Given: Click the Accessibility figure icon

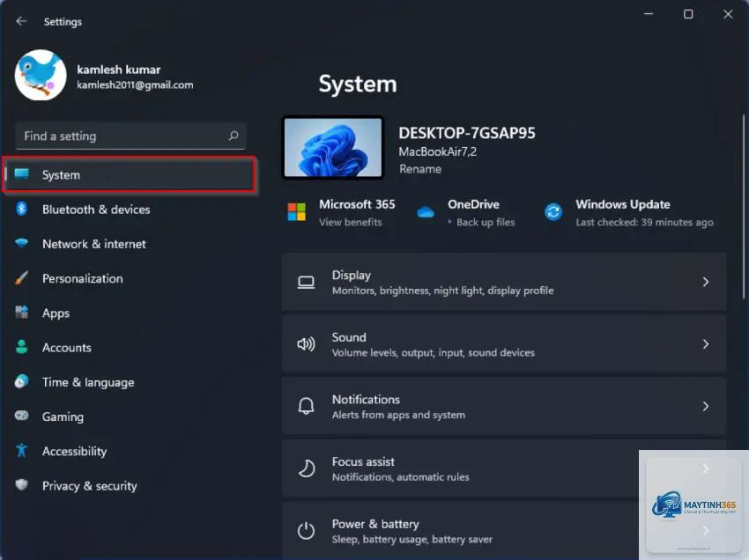Looking at the screenshot, I should [x=21, y=450].
